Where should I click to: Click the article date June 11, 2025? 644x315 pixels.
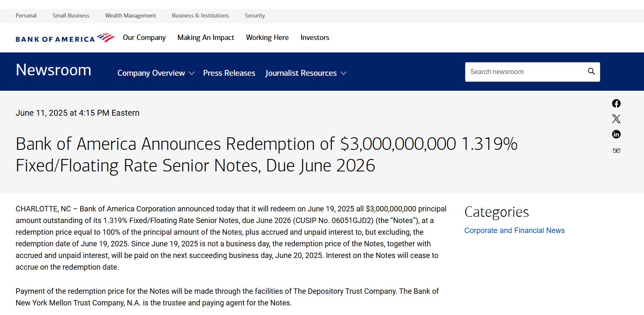click(x=78, y=113)
